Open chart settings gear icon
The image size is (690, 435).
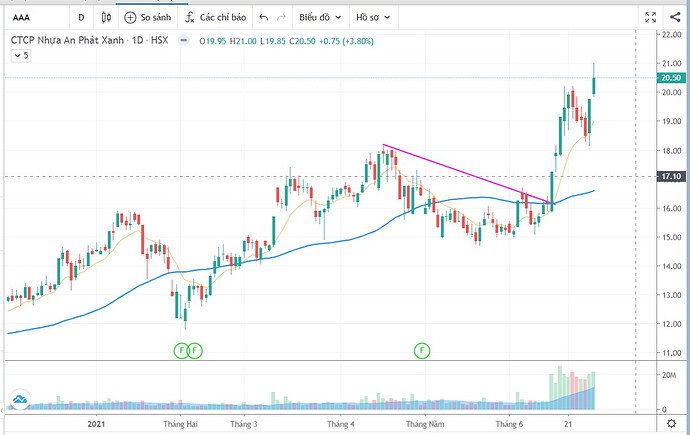[x=671, y=424]
